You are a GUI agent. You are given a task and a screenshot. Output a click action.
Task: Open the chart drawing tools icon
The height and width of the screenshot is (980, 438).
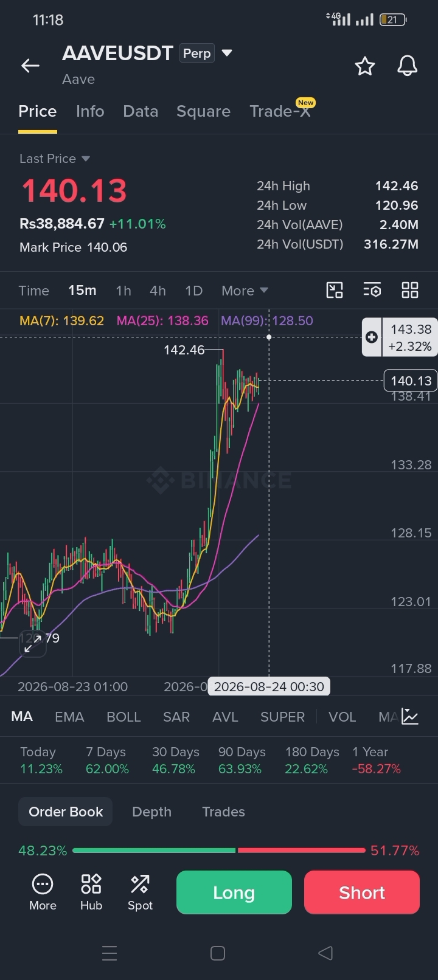335,290
